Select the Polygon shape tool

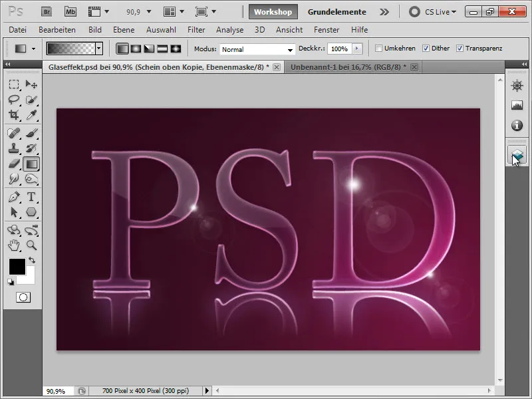tap(31, 212)
